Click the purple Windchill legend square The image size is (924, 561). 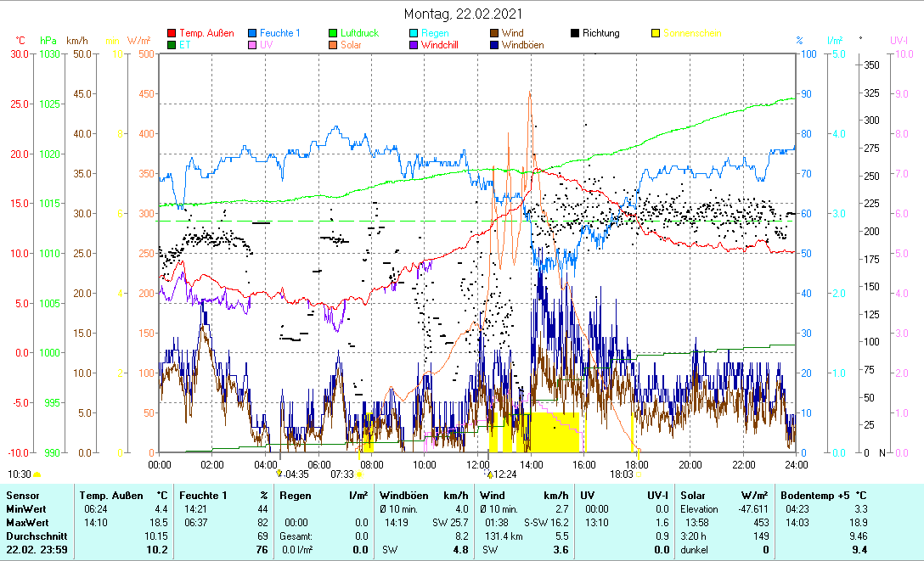pyautogui.click(x=414, y=45)
